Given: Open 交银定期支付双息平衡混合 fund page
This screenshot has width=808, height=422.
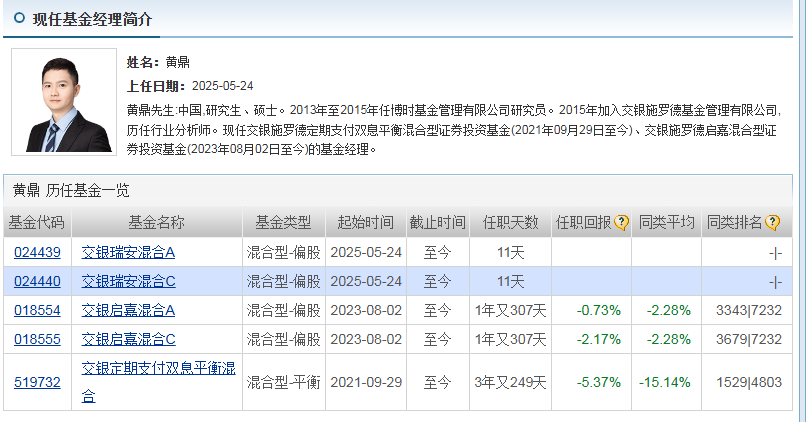Looking at the screenshot, I should point(158,382).
